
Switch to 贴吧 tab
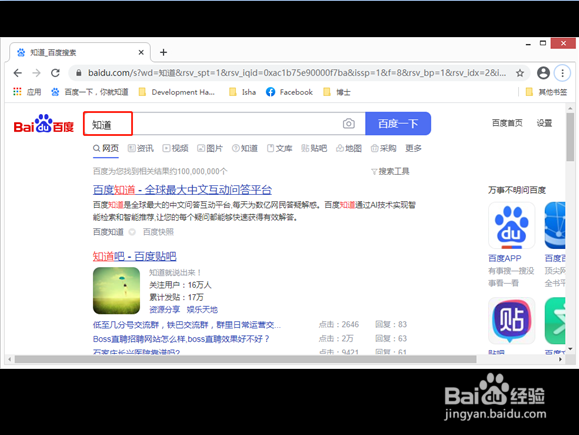point(314,148)
